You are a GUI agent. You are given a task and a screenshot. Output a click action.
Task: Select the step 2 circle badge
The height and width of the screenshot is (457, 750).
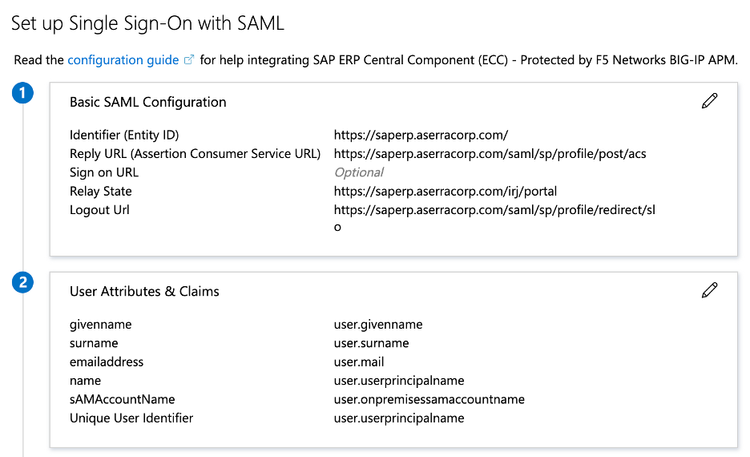[24, 283]
